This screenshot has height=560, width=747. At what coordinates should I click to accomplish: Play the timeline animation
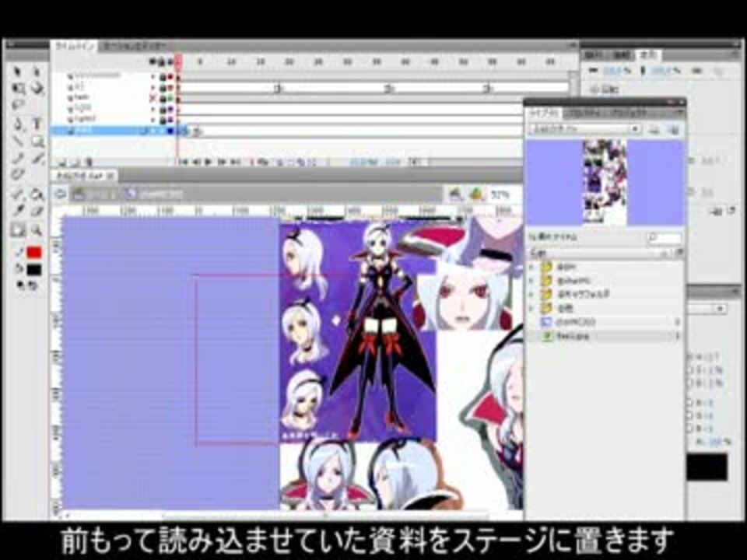[x=209, y=163]
